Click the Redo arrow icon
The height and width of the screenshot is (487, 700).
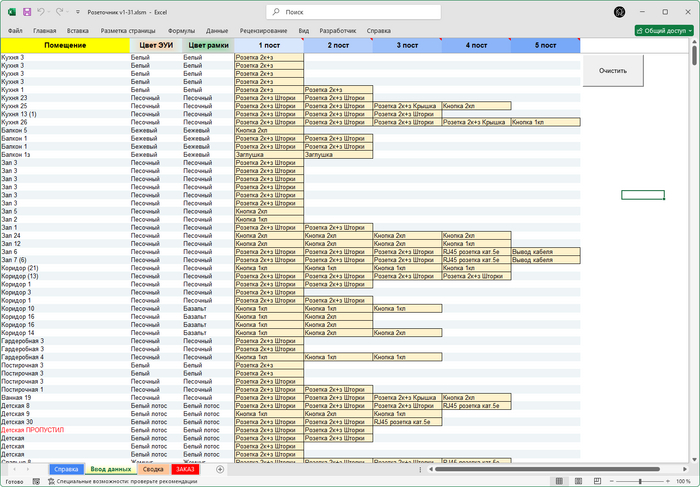62,12
